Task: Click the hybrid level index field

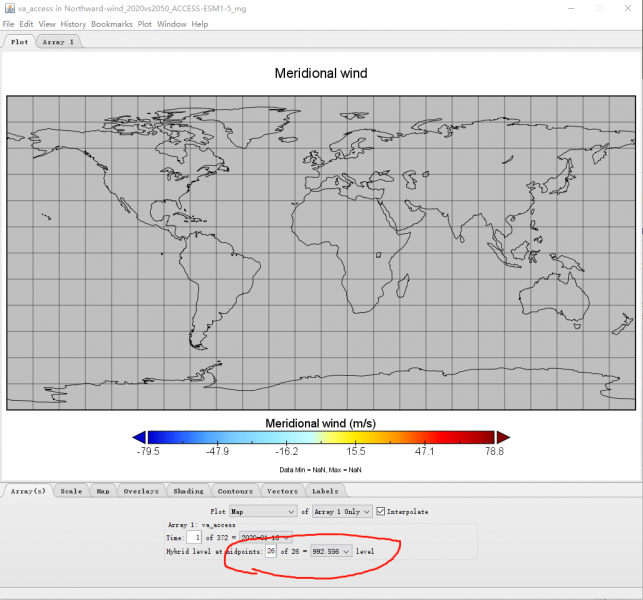Action: [271, 551]
